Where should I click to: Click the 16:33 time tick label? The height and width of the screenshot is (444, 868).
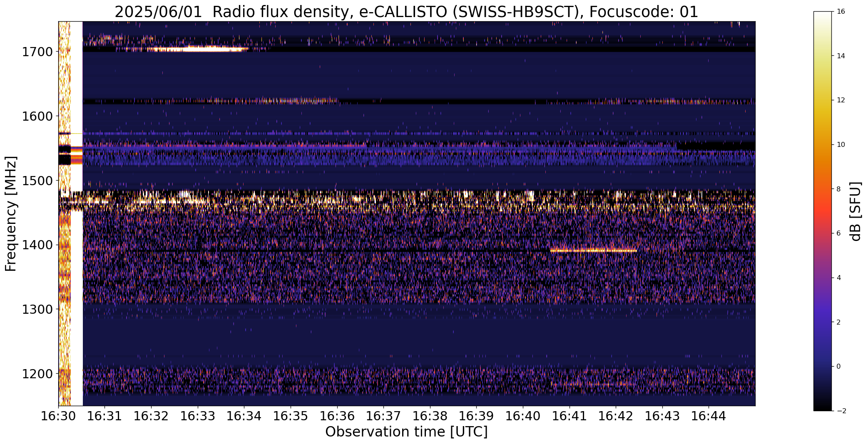(198, 416)
